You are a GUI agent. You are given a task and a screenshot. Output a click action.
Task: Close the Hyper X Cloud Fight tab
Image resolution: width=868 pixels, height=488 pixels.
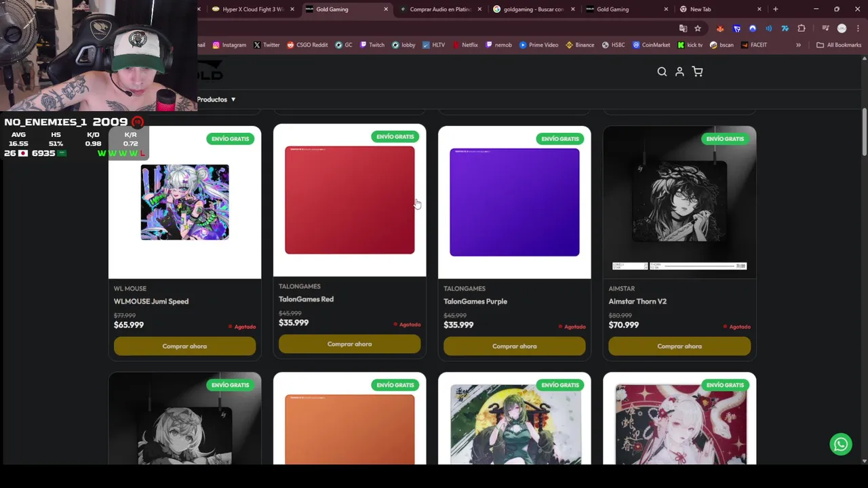(292, 9)
